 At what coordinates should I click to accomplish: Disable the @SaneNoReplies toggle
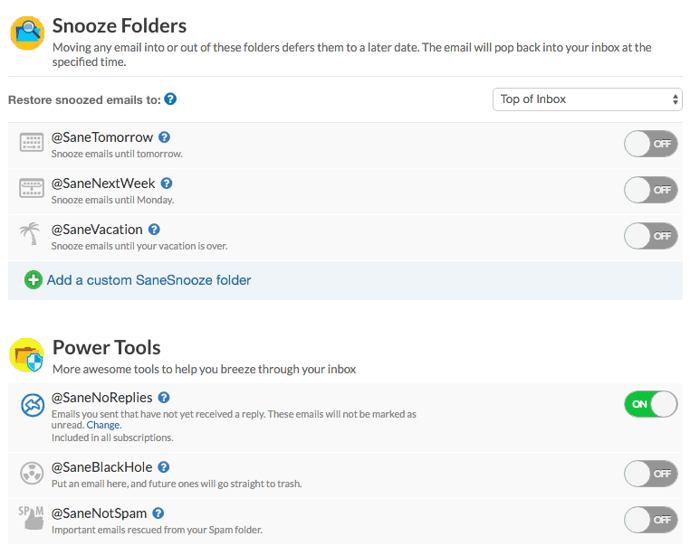[650, 404]
